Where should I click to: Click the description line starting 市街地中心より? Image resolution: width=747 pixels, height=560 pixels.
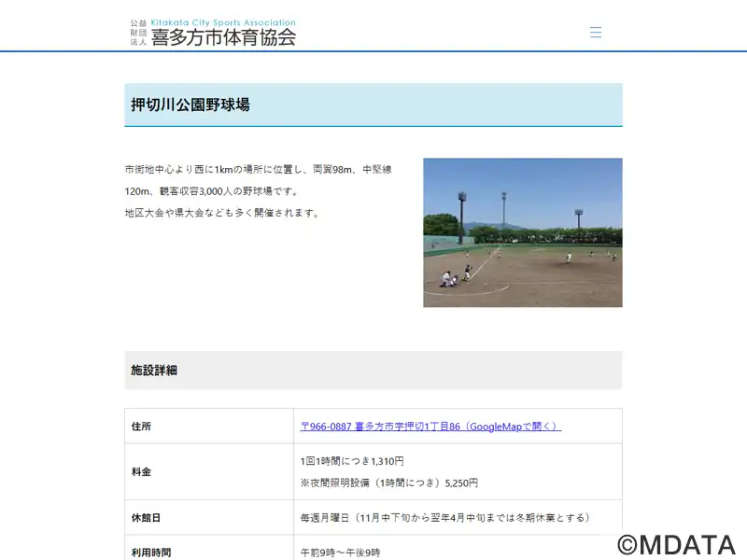pos(259,169)
